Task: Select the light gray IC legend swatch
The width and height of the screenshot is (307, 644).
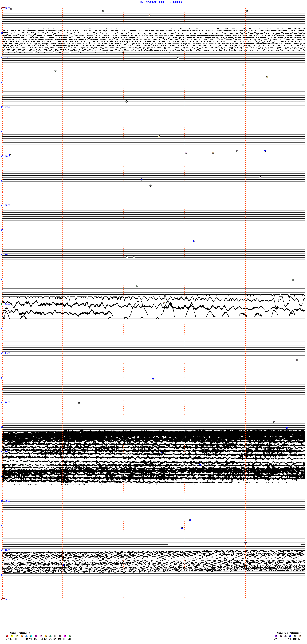Action: coord(55,636)
